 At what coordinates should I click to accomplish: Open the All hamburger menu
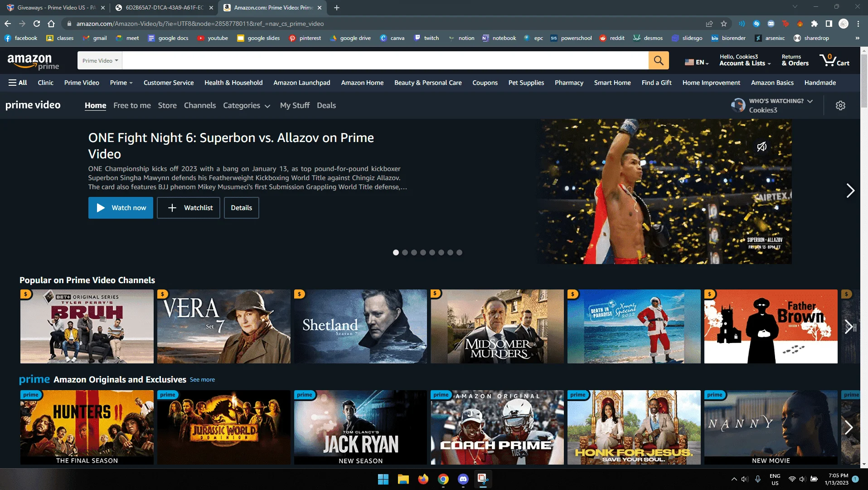pyautogui.click(x=18, y=83)
